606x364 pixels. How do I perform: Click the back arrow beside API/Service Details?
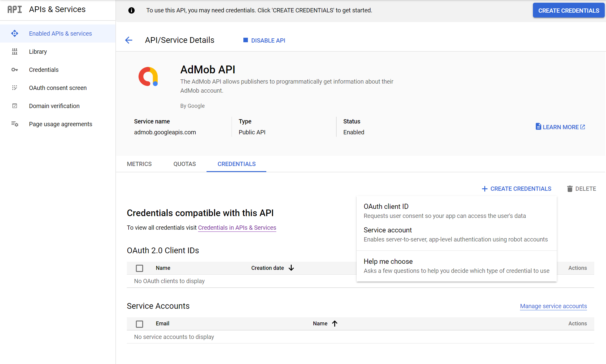[x=129, y=40]
